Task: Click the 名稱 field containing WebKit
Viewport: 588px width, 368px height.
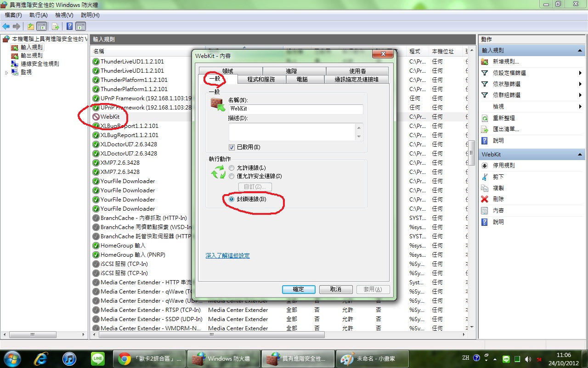Action: 295,109
